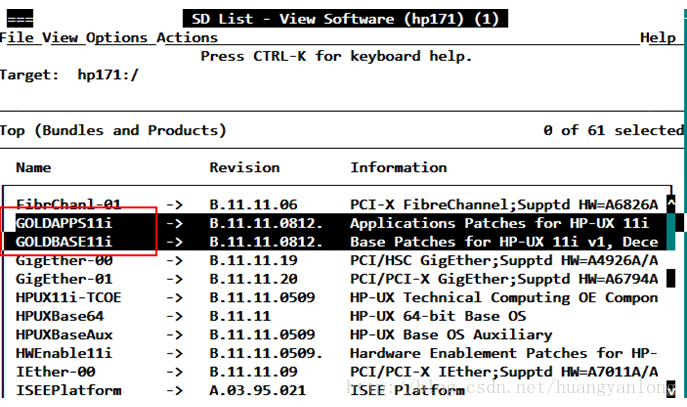Open the View menu
Image resolution: width=687 pixels, height=407 pixels.
point(60,38)
